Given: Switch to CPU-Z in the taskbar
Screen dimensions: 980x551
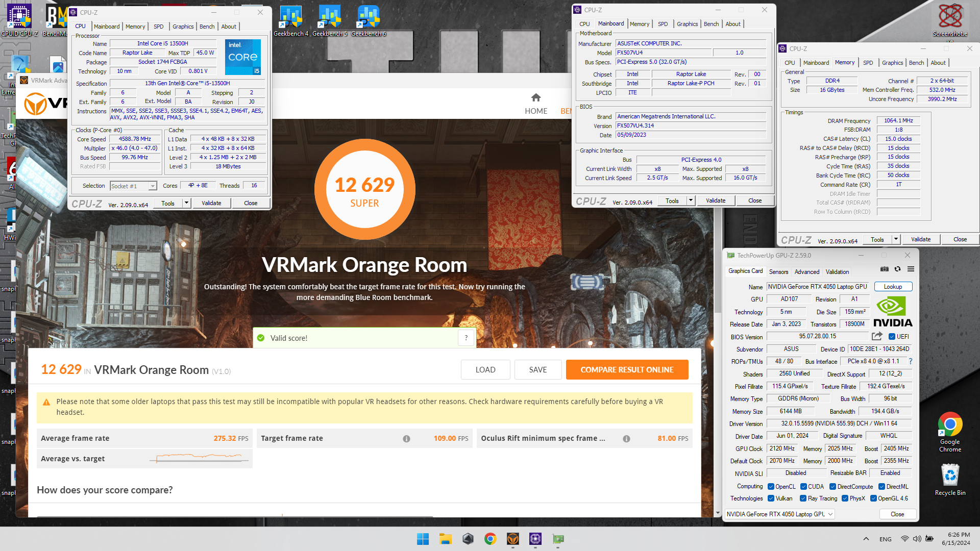Looking at the screenshot, I should (x=535, y=539).
